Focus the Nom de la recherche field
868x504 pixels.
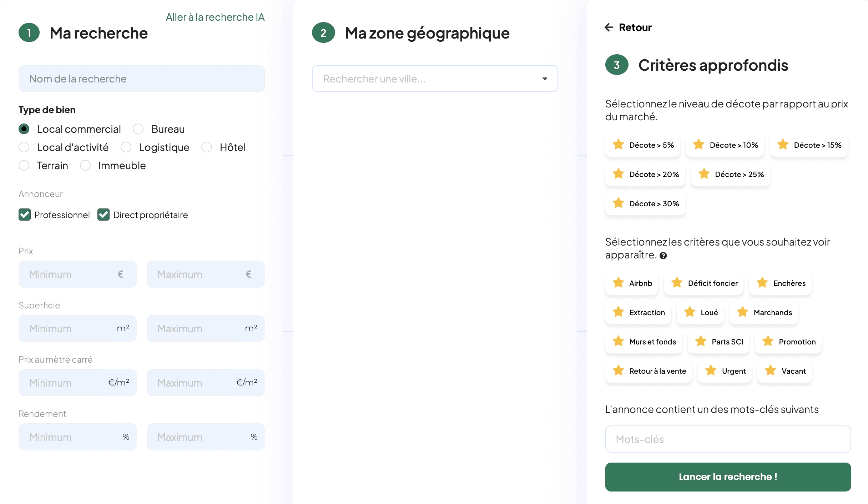141,79
